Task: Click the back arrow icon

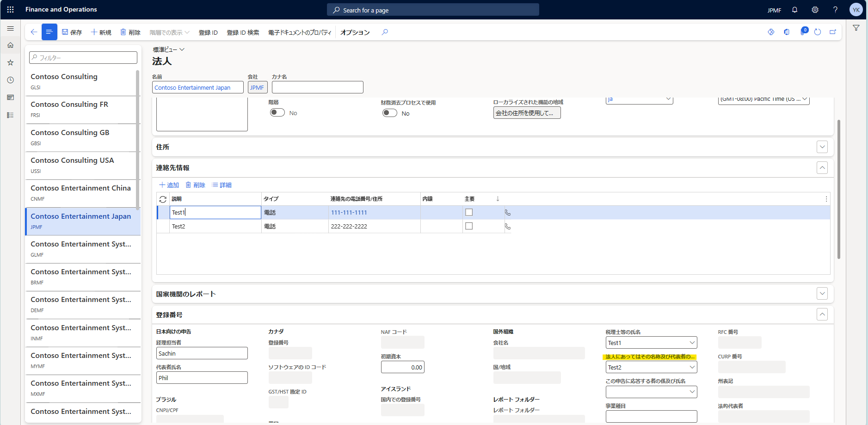Action: [x=34, y=32]
